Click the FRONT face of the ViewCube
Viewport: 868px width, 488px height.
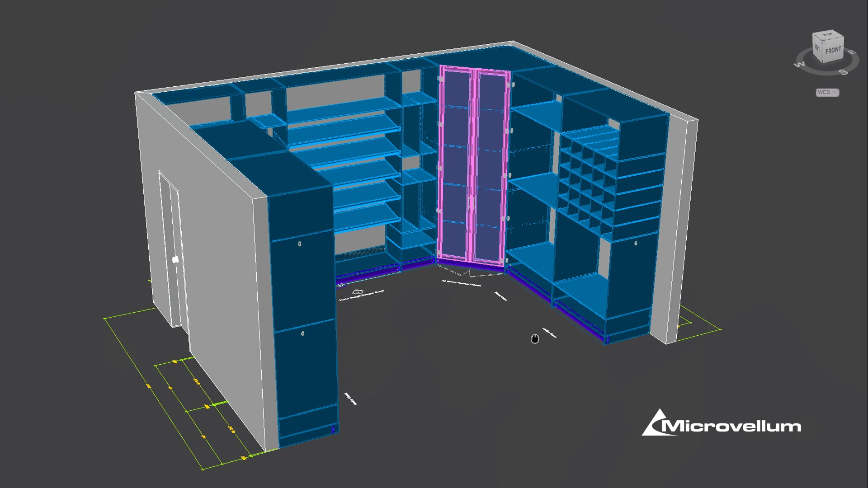pyautogui.click(x=833, y=50)
